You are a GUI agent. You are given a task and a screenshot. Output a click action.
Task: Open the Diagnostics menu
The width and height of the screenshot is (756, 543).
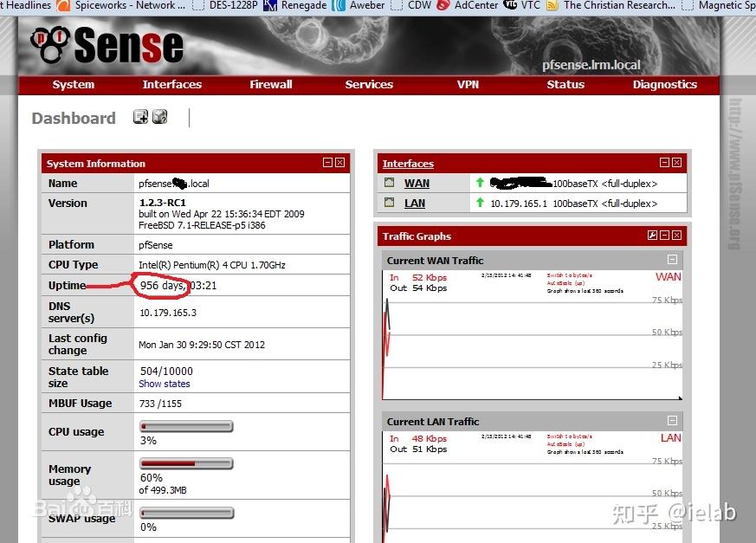[664, 85]
